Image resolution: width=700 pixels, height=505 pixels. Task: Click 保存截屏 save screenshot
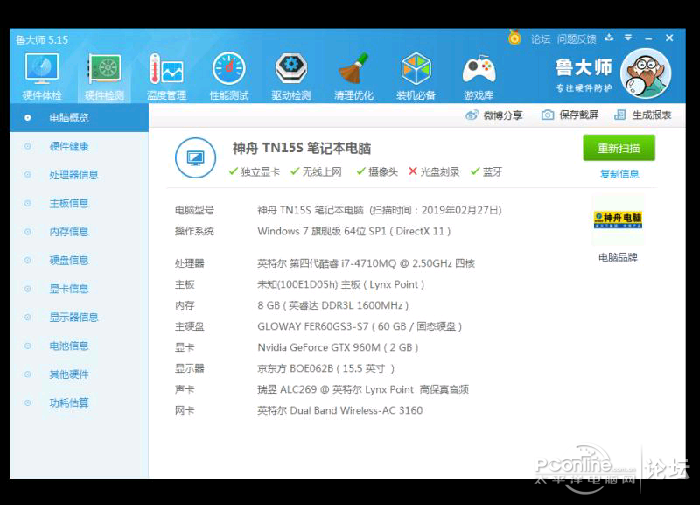click(x=570, y=115)
